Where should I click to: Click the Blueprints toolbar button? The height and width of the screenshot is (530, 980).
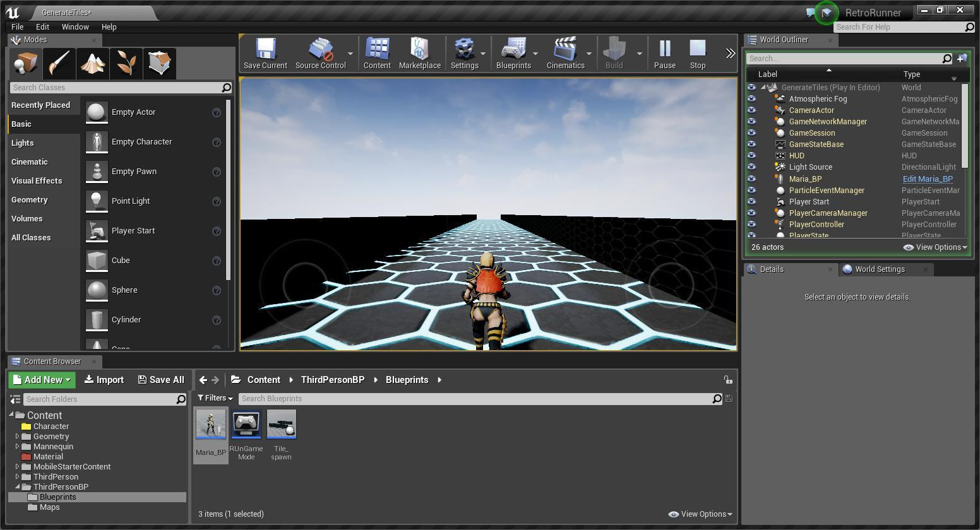point(513,53)
